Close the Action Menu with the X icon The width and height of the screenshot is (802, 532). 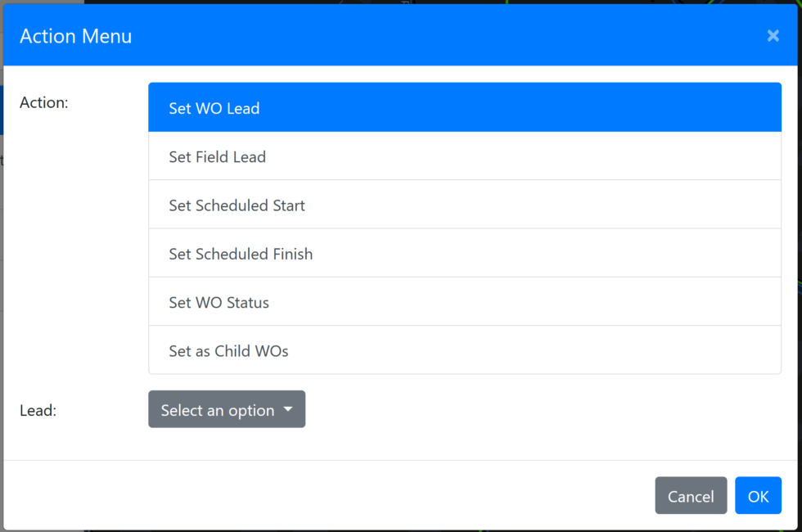(x=773, y=35)
